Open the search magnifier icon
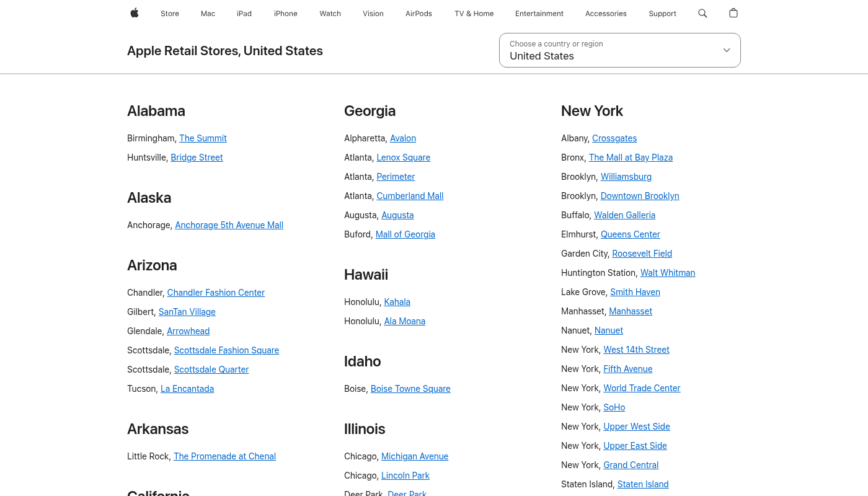Viewport: 868px width, 496px height. 702,13
